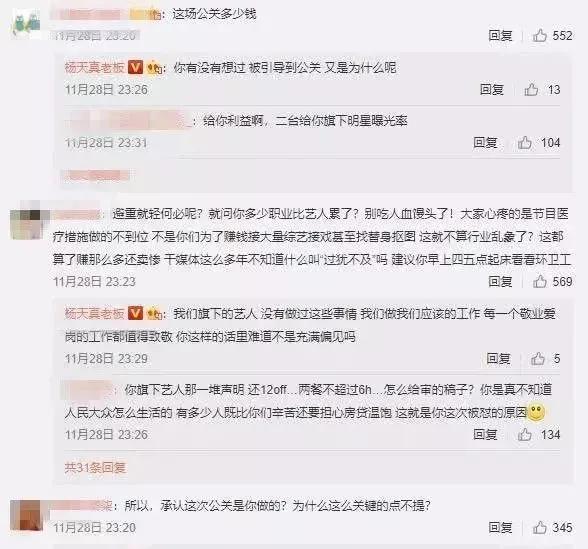
Task: Reply to 所以，承认这次公关 comment
Action: [500, 527]
